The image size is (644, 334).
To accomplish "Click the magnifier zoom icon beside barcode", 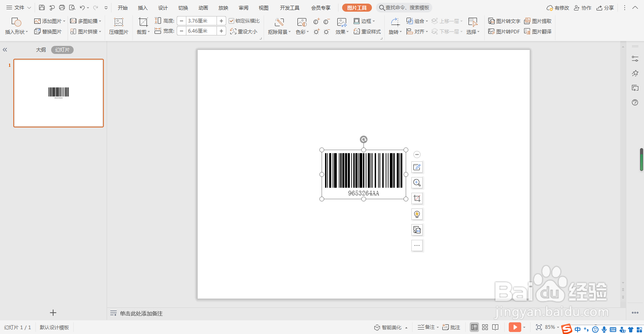I will pyautogui.click(x=417, y=183).
